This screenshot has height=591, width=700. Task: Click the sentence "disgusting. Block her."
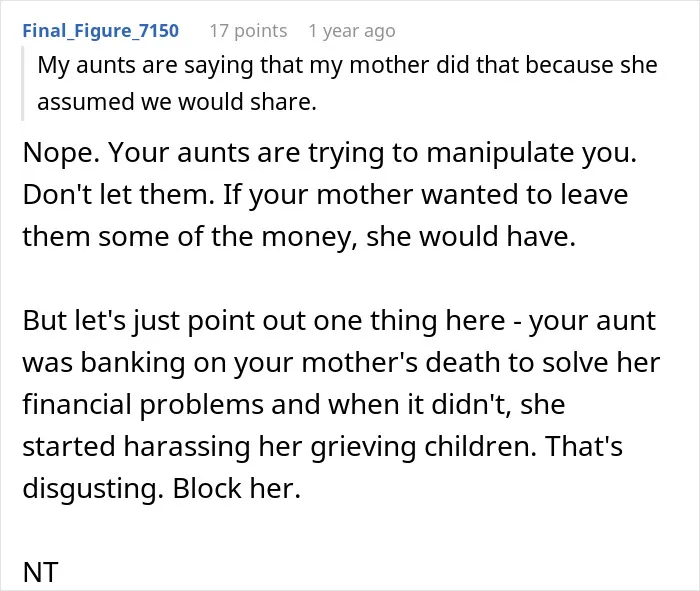162,488
